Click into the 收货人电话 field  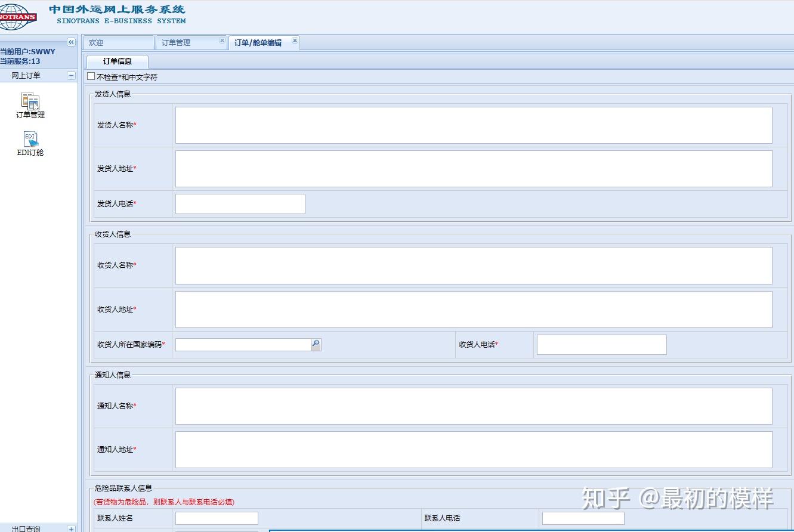pyautogui.click(x=601, y=344)
